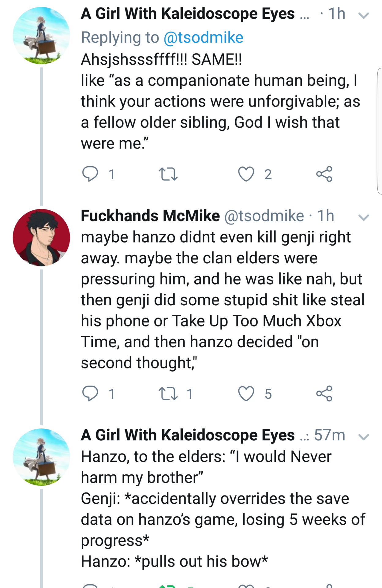This screenshot has width=382, height=588.
Task: Reply to the first Kaleidoscope Eyes tweet
Action: tap(90, 174)
